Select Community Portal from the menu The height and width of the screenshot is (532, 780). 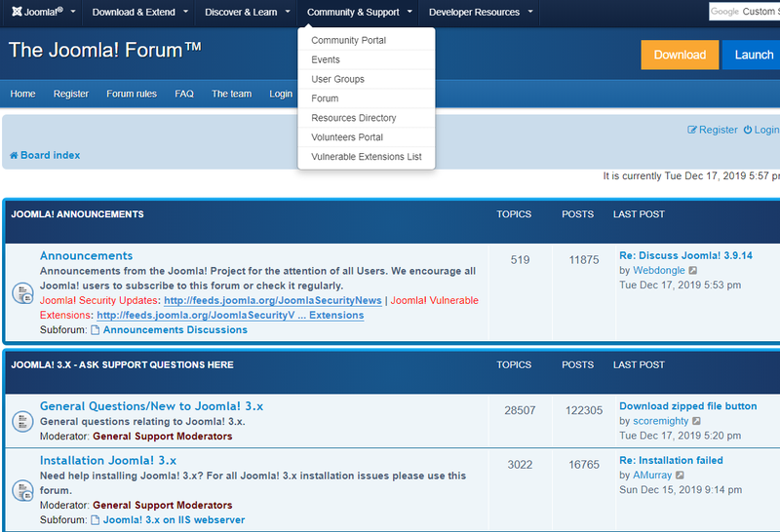(x=367, y=40)
